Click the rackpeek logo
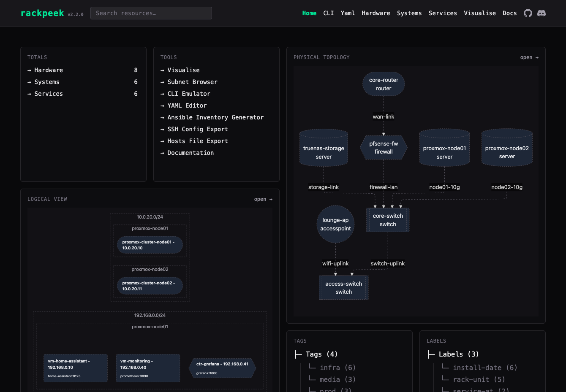566x392 pixels. (x=42, y=13)
